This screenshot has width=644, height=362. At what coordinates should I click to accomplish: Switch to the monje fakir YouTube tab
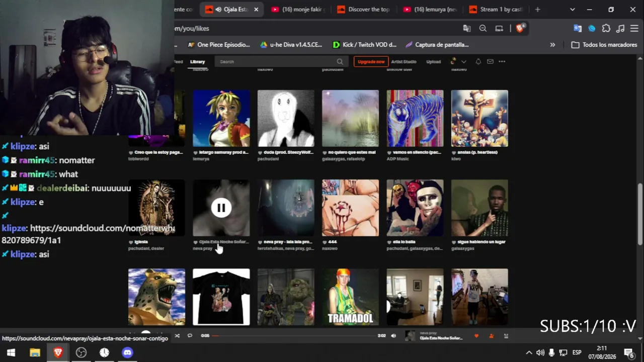(x=299, y=10)
